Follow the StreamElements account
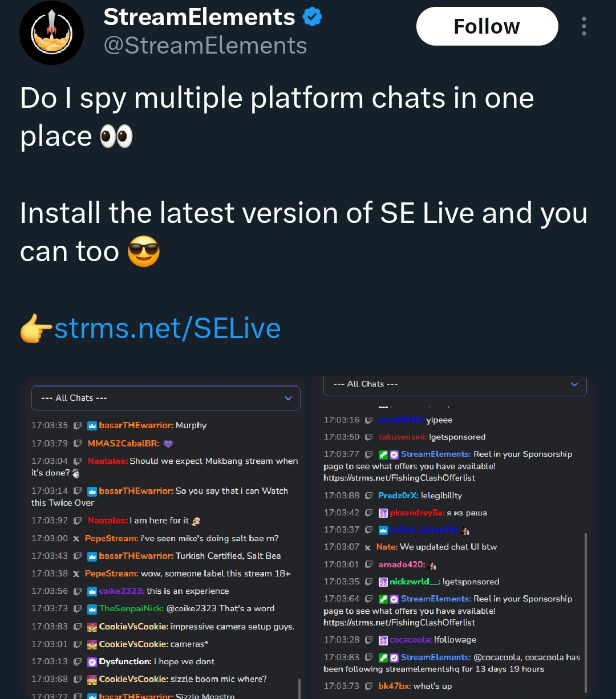 (x=487, y=26)
